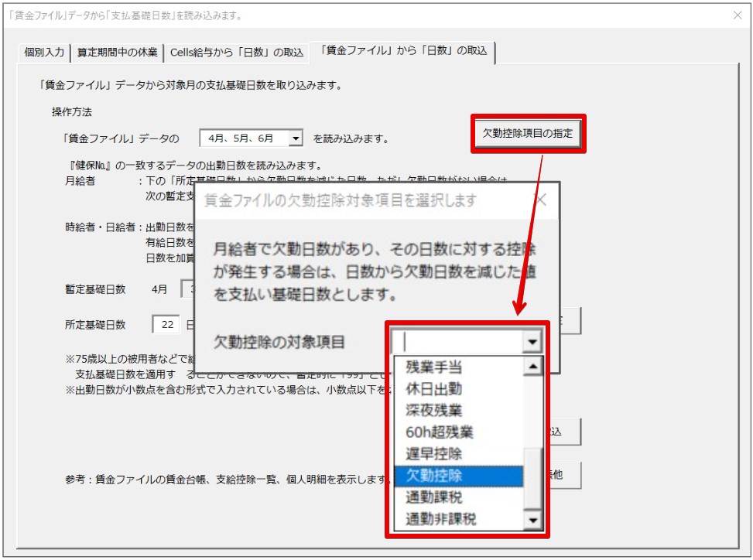Choose 60h超残業 from the list
The height and width of the screenshot is (560, 753).
pyautogui.click(x=459, y=432)
